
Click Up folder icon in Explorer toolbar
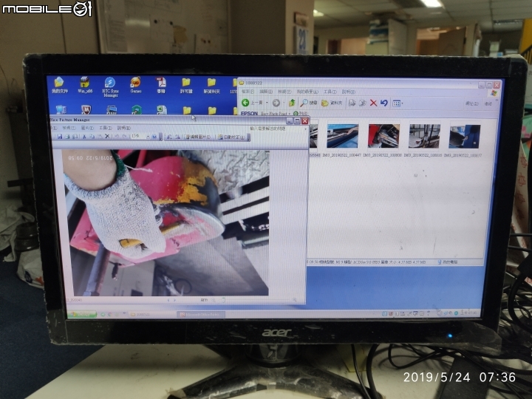tap(292, 103)
